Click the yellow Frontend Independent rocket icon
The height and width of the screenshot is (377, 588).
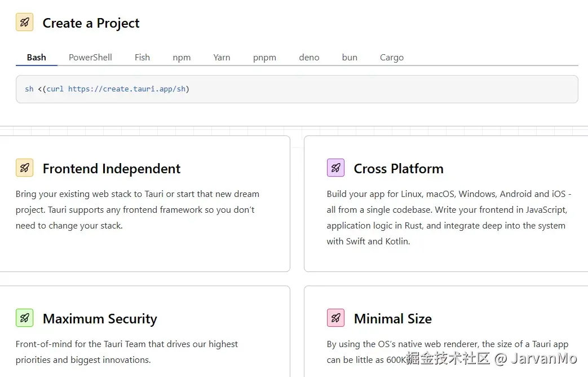click(x=24, y=168)
